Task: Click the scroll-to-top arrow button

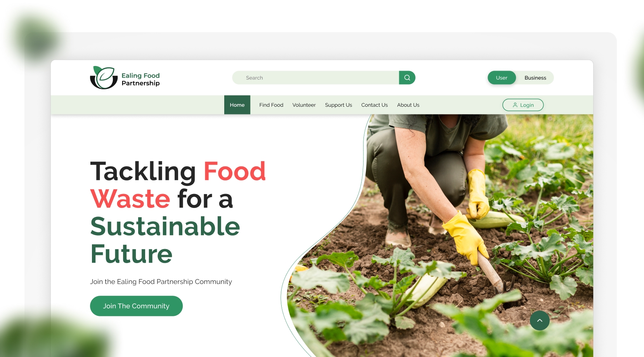Action: [540, 321]
